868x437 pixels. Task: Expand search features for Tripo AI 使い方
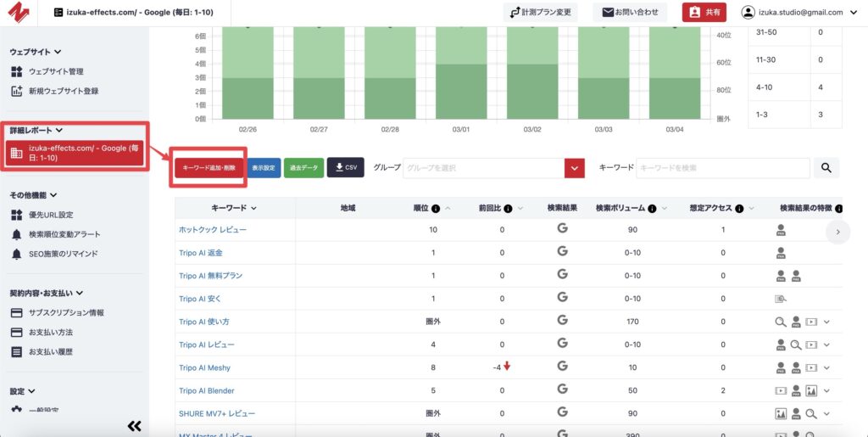point(826,322)
